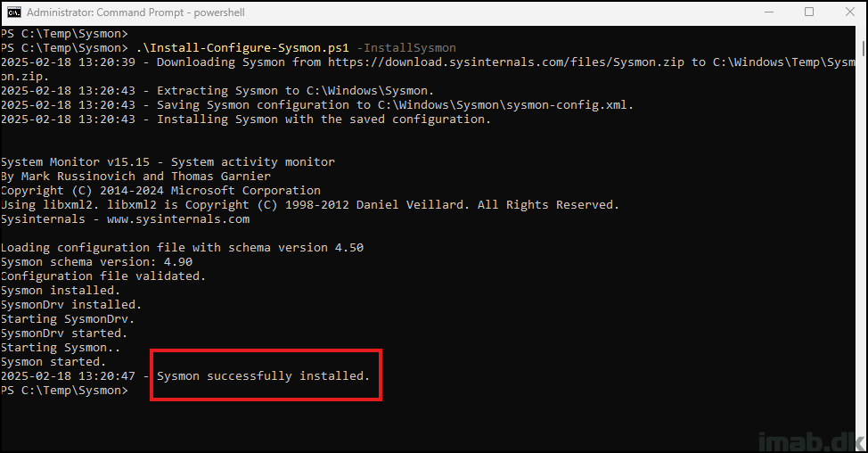This screenshot has width=868, height=453.
Task: Click the Sysmon.zip download URL text
Action: pos(506,62)
